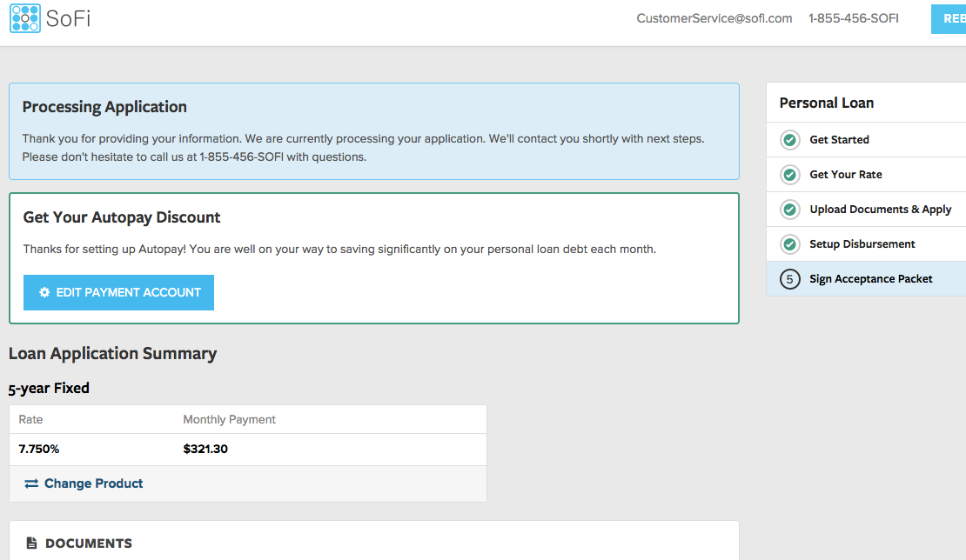Viewport: 966px width, 560px height.
Task: Click the checkmark beside Upload Documents & Apply
Action: [x=790, y=210]
